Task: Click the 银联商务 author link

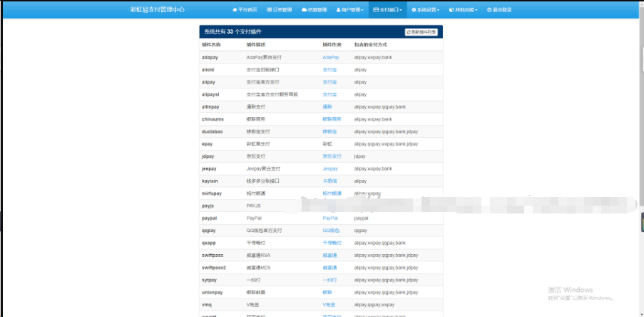Action: tap(332, 119)
